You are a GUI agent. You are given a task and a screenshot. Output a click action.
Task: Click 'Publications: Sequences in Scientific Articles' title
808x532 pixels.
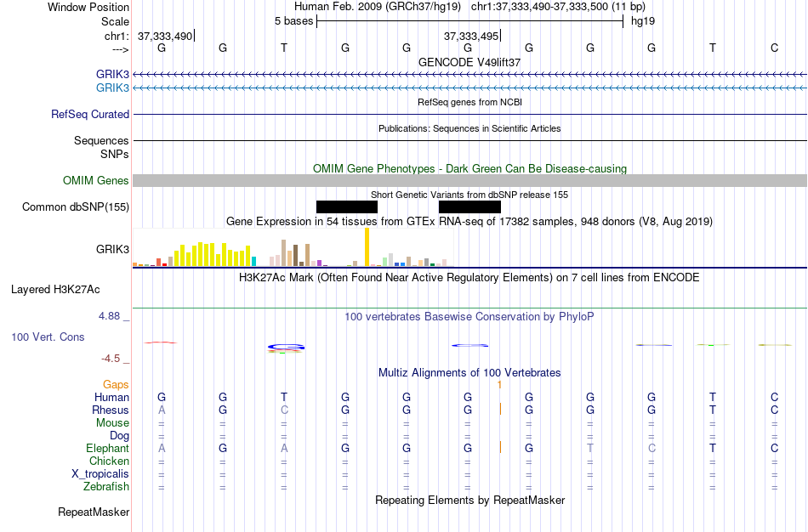click(x=469, y=128)
